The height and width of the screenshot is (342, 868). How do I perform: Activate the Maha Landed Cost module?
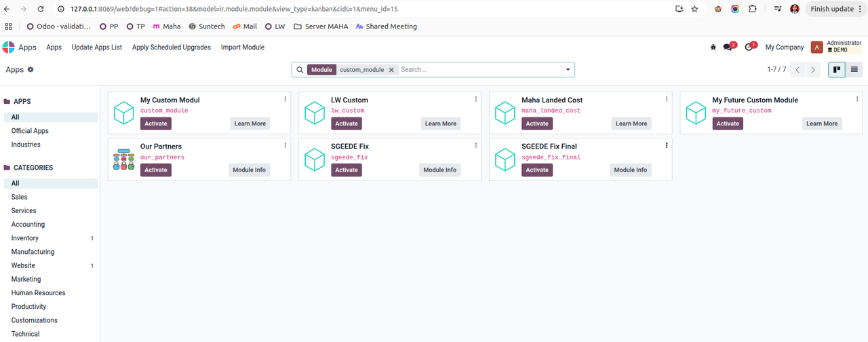(x=536, y=123)
